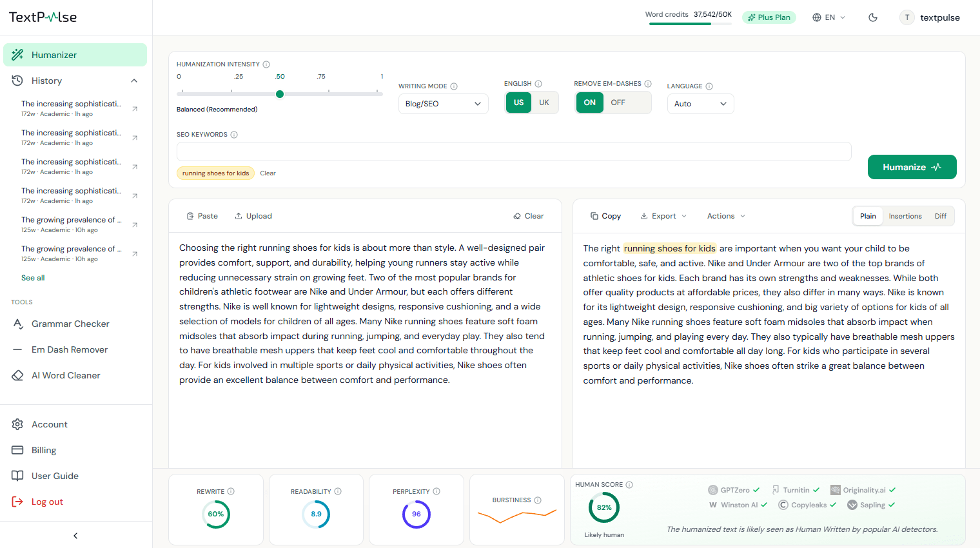Screen dimensions: 980x548
Task: Click the Sapling detector icon
Action: click(x=852, y=505)
